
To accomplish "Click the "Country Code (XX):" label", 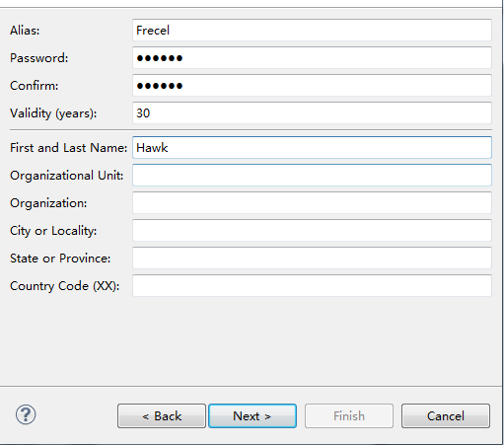I will click(x=64, y=286).
